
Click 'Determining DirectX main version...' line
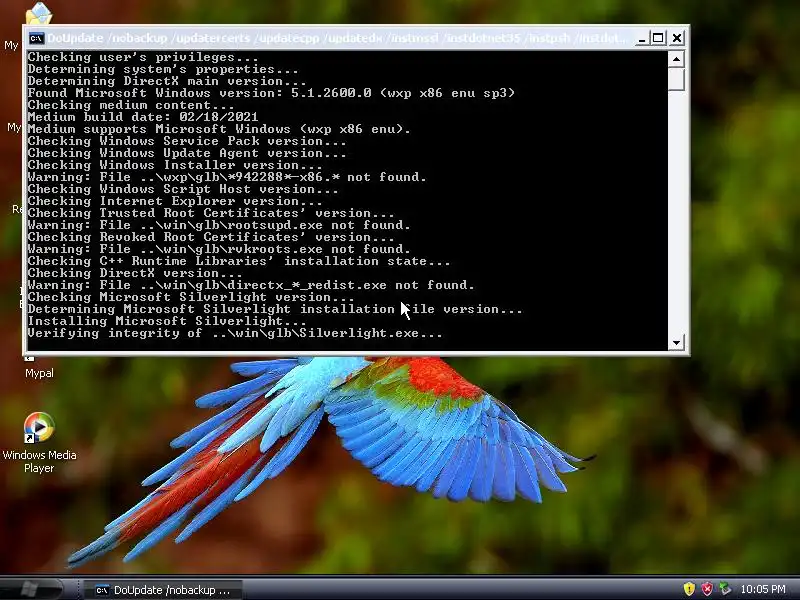[x=167, y=81]
